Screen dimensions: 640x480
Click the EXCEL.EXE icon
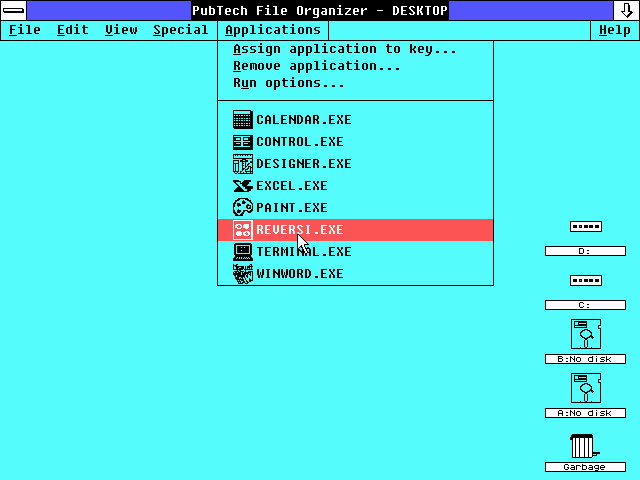(x=242, y=186)
